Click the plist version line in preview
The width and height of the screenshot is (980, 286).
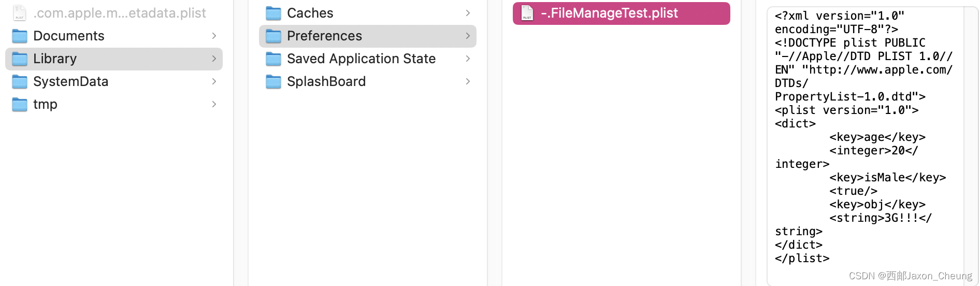(846, 110)
